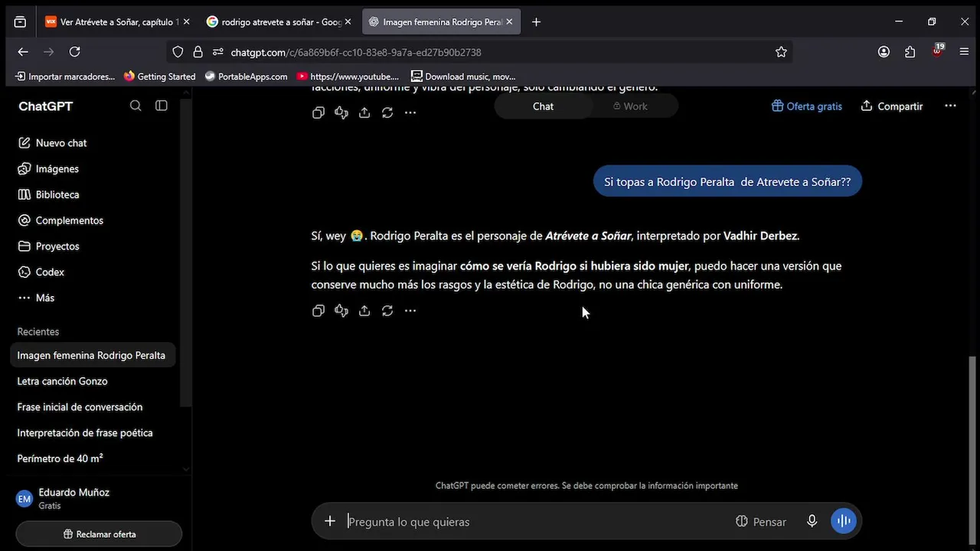Thumbs down the Rodrigo Peralta response
The width and height of the screenshot is (980, 551).
tap(341, 311)
